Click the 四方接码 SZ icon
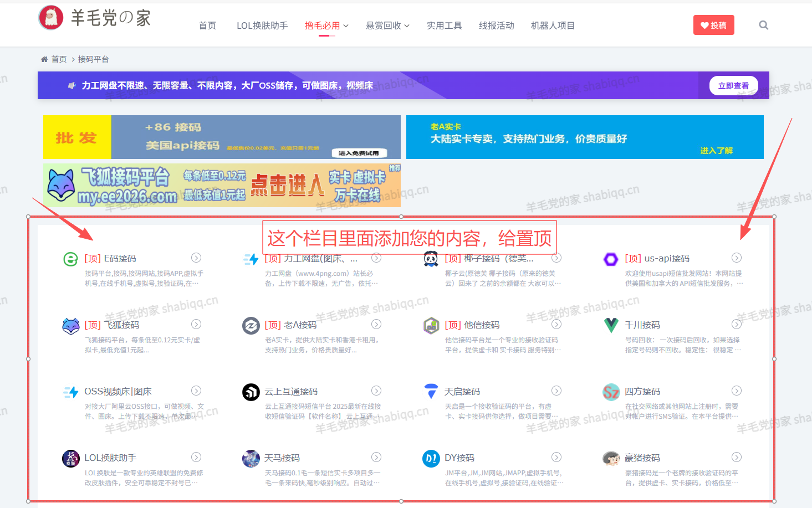Viewport: 812px width, 508px height. (x=611, y=391)
